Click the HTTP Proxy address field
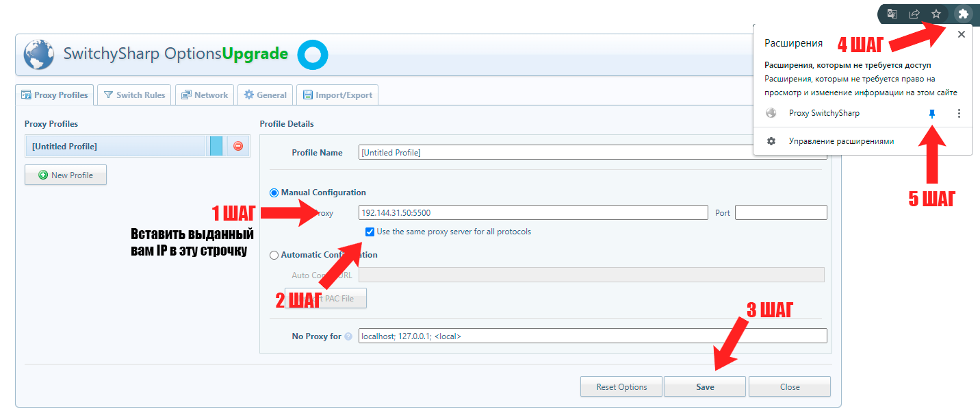 (x=533, y=212)
